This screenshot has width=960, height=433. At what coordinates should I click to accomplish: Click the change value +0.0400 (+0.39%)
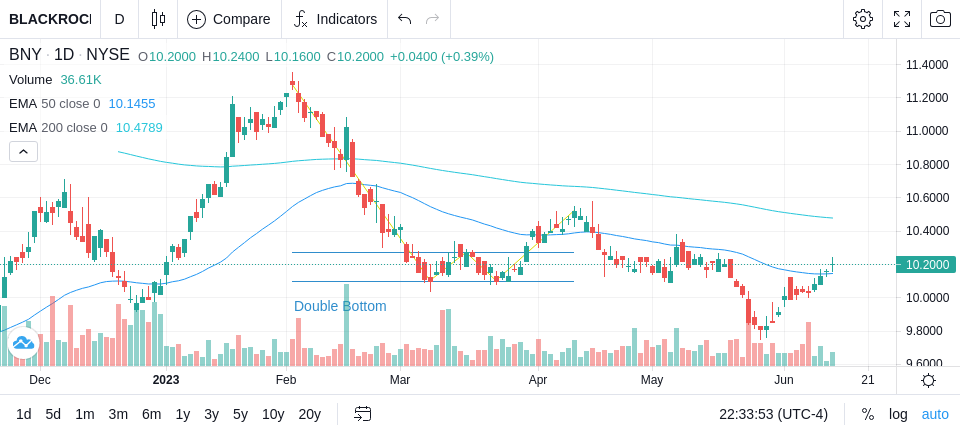[441, 57]
